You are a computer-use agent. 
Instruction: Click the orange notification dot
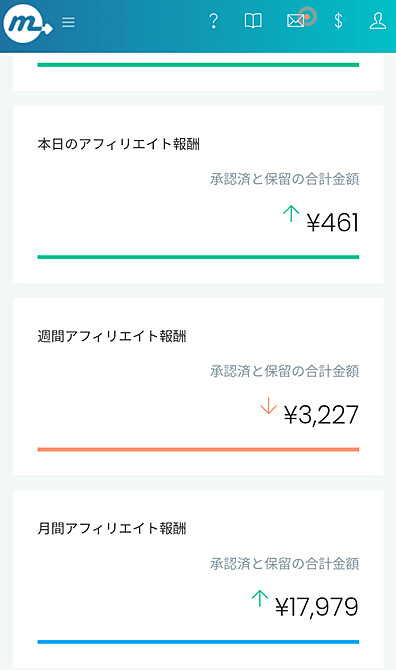tap(307, 17)
